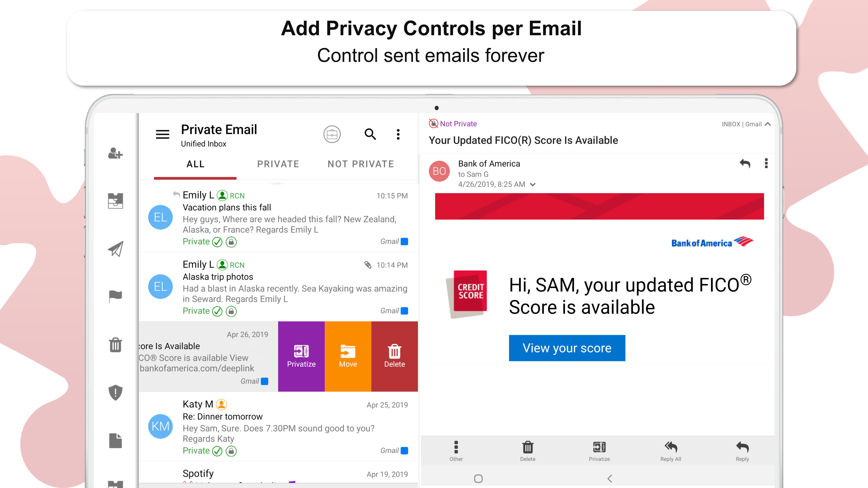Screen dimensions: 868x488
Task: Click the add contact sidebar icon
Action: [115, 153]
